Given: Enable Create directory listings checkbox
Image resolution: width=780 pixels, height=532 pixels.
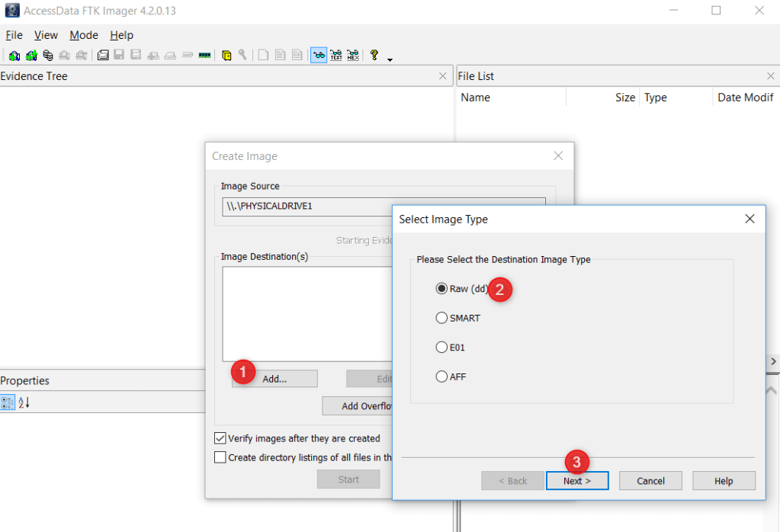Looking at the screenshot, I should tap(220, 457).
